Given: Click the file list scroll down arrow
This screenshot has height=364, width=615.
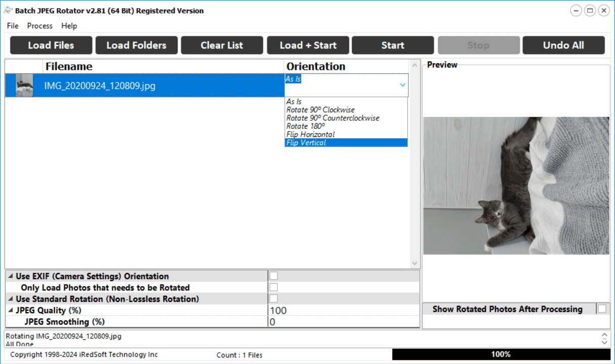Looking at the screenshot, I should pyautogui.click(x=415, y=263).
